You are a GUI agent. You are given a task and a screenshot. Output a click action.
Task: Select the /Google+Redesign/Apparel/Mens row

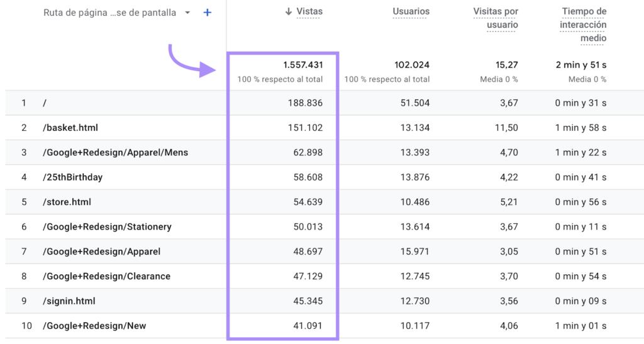(115, 152)
